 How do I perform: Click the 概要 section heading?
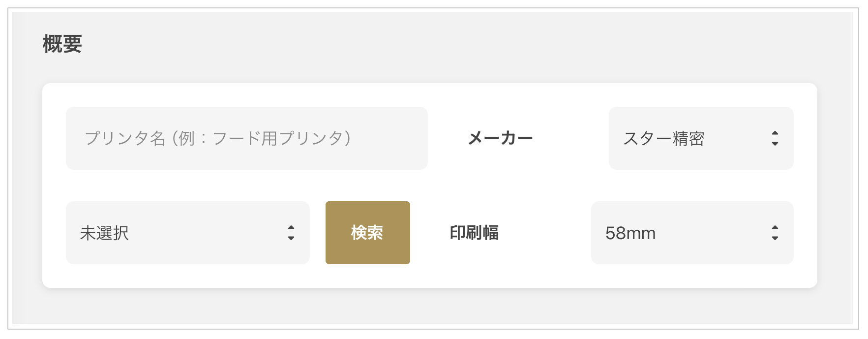point(62,44)
